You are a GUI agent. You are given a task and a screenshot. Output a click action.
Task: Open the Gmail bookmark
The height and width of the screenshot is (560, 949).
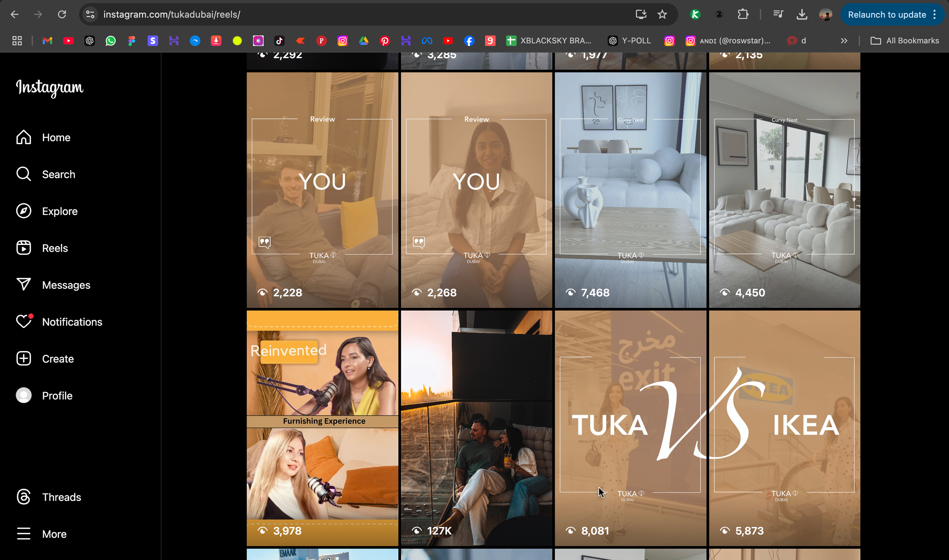point(47,41)
